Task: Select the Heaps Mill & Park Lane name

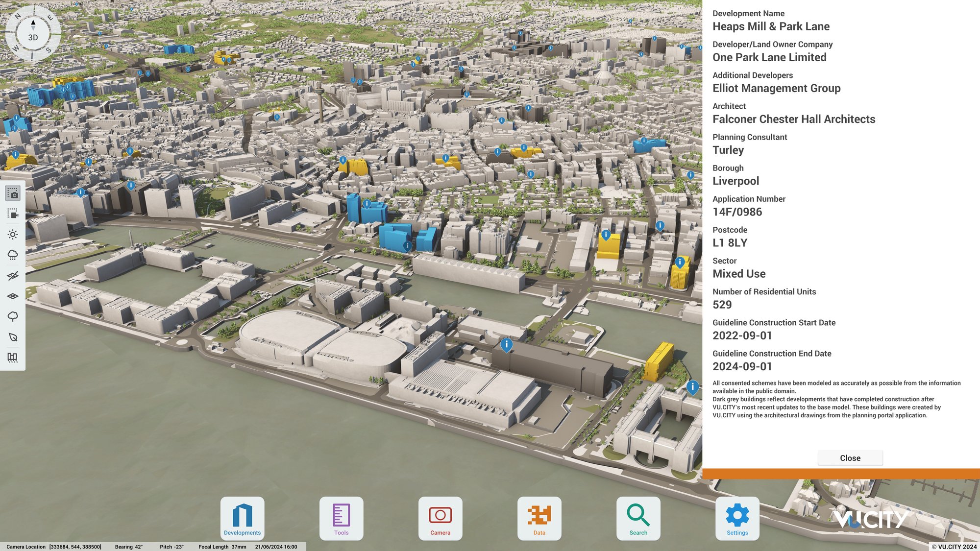Action: (771, 26)
